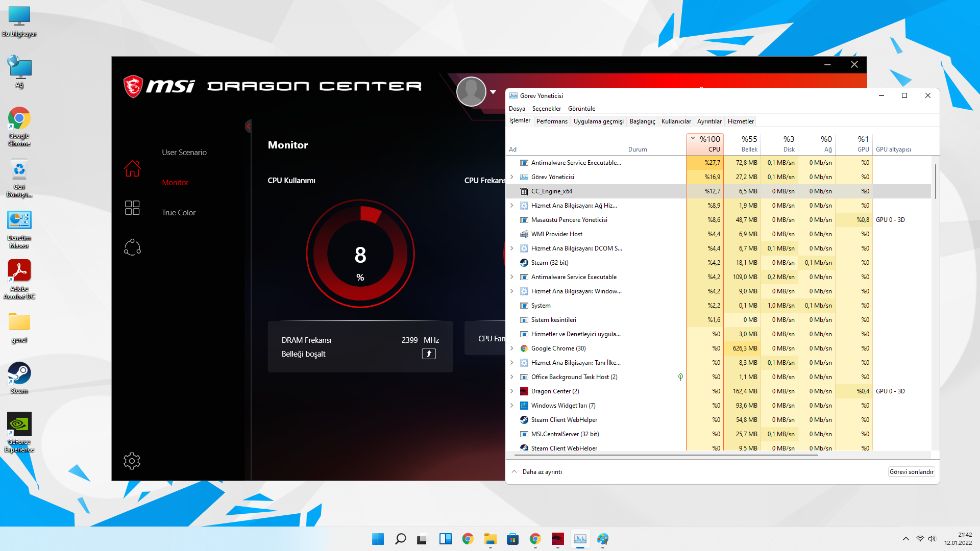Open the Live Update circular icon
This screenshot has width=980, height=551.
pos(132,247)
